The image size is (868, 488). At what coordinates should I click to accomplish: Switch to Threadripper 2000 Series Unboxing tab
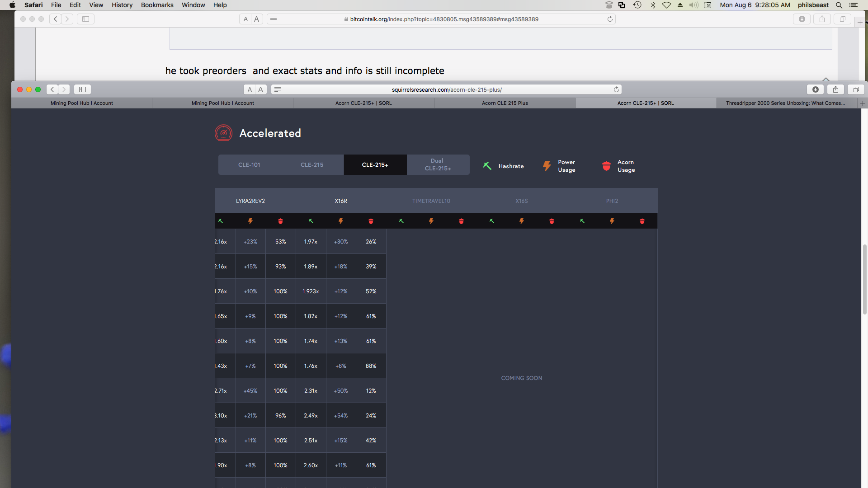click(x=787, y=103)
